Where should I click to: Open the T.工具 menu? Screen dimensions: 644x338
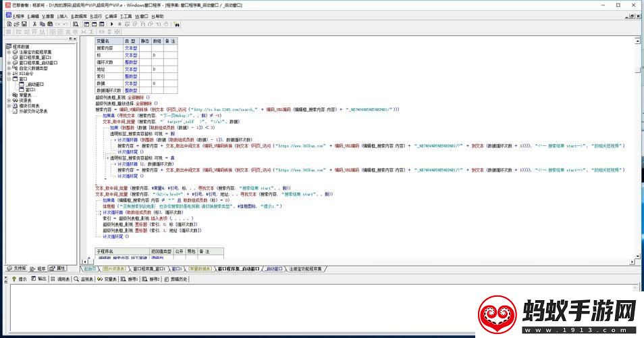[126, 16]
